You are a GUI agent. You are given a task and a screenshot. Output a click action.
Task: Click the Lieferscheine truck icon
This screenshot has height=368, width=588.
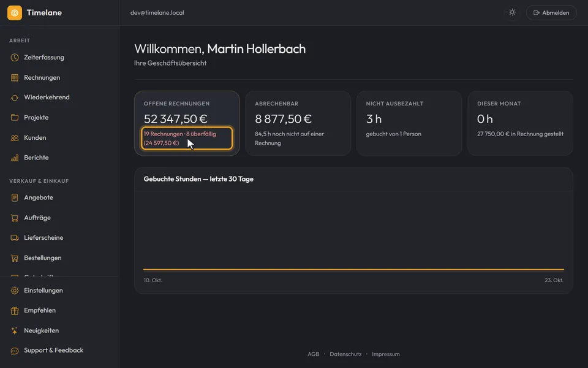15,238
